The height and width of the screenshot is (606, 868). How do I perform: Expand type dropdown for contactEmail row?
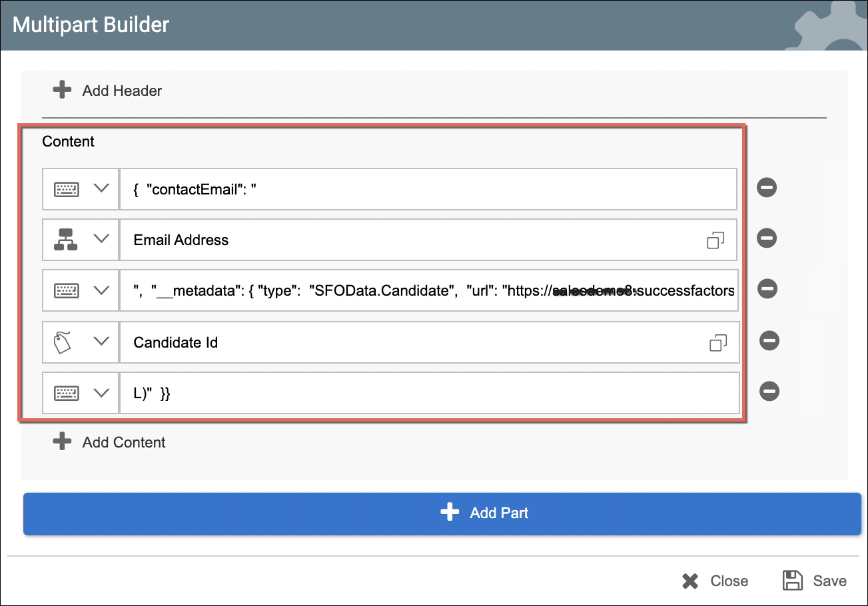(x=101, y=188)
